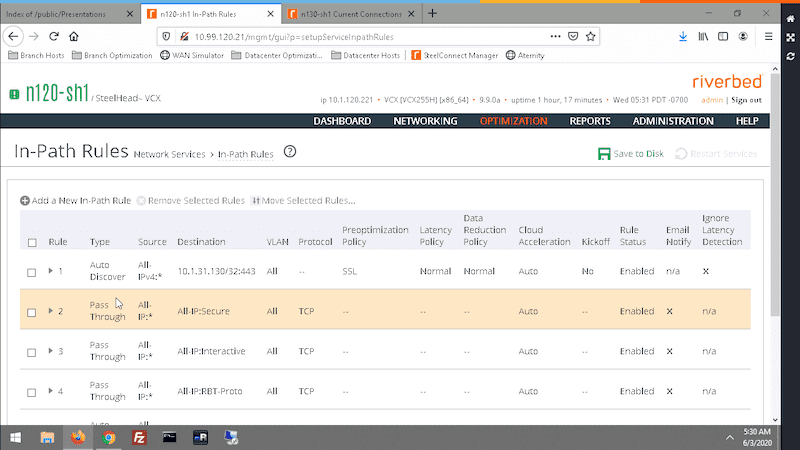Close the n120-sh1 In-Path Rules tab
Screen dimensions: 800x450
270,14
